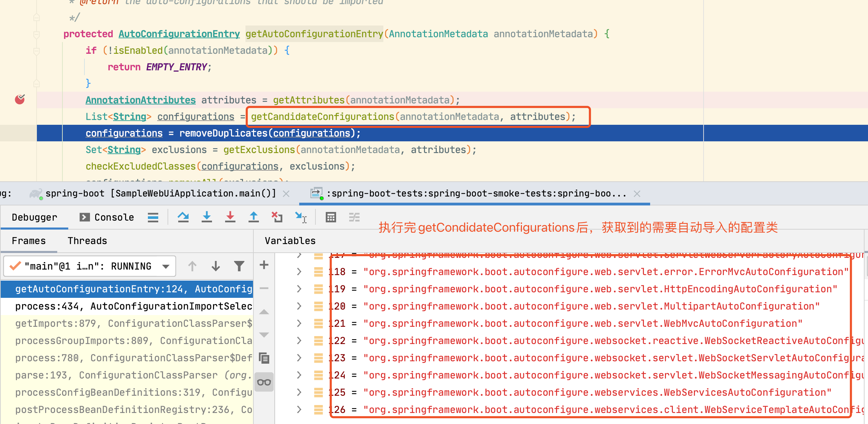Expand variable entry 121 WebMvcAutoConfiguration
The height and width of the screenshot is (424, 868).
pyautogui.click(x=299, y=324)
